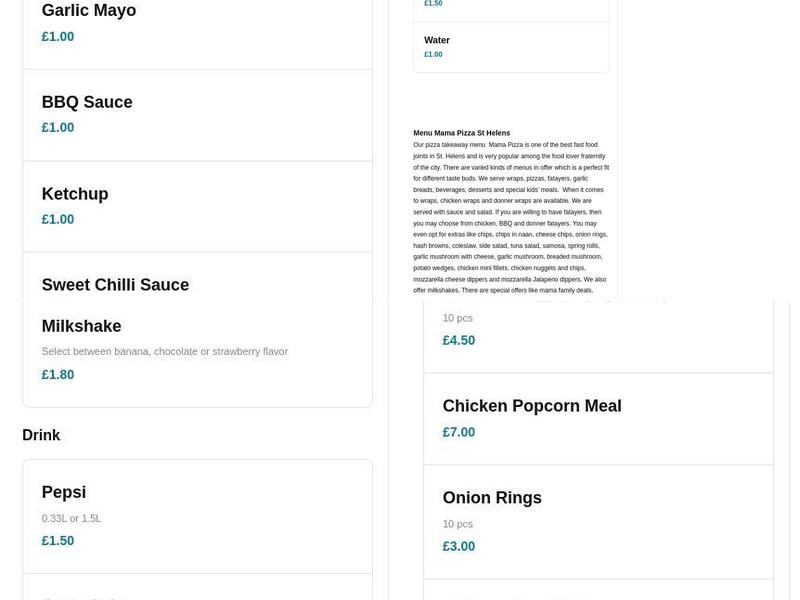This screenshot has height=600, width=800.
Task: Click the Drink section heading
Action: 41,435
